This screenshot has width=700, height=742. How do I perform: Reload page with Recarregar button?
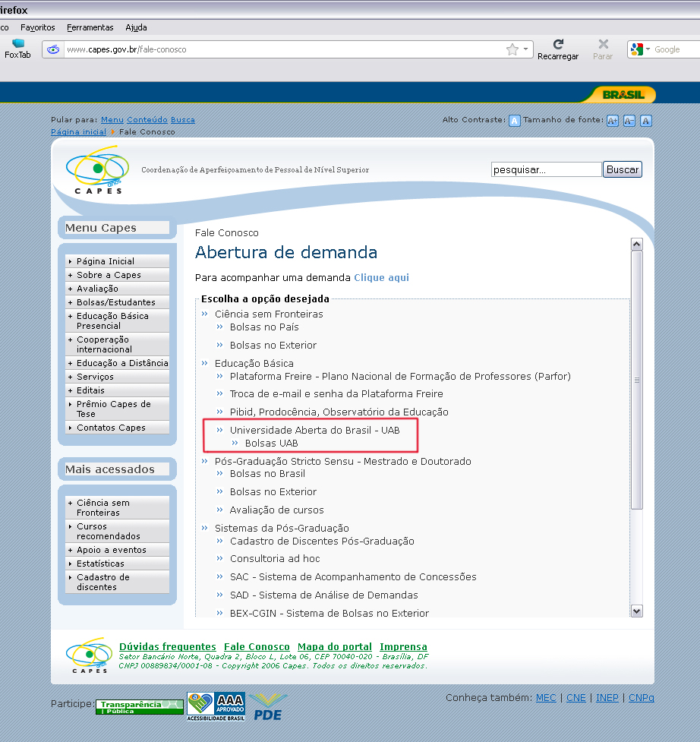557,49
